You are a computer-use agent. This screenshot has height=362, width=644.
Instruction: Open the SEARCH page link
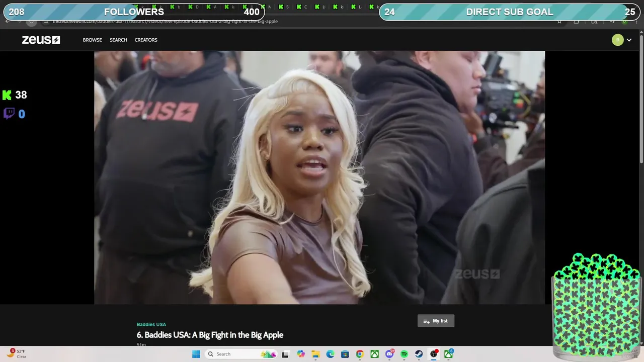pos(118,40)
